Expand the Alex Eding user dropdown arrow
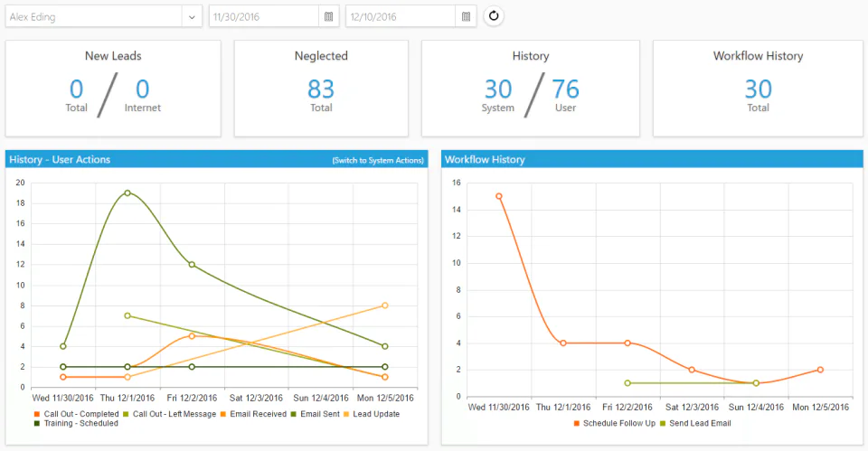This screenshot has width=868, height=451. click(x=192, y=16)
